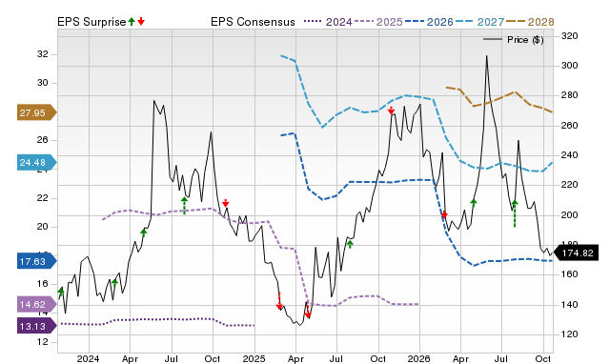Image resolution: width=610 pixels, height=364 pixels.
Task: Click the Apr axis label right after 2024
Action: click(130, 358)
